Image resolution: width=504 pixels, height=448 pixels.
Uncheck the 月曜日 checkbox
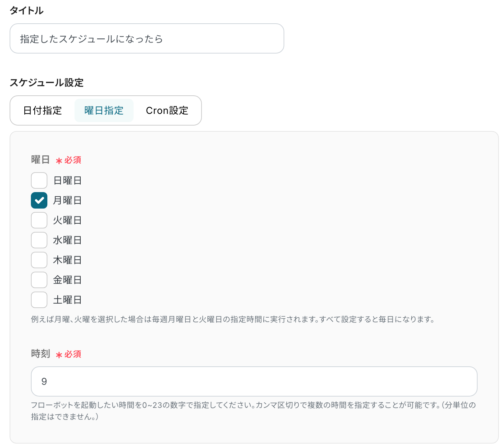(x=39, y=200)
